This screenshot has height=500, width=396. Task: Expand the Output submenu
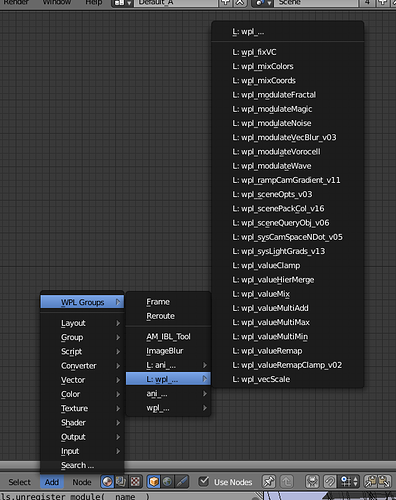(x=82, y=437)
